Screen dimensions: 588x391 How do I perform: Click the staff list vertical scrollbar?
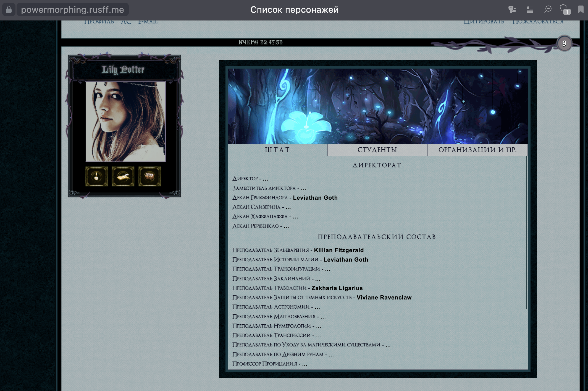click(527, 232)
